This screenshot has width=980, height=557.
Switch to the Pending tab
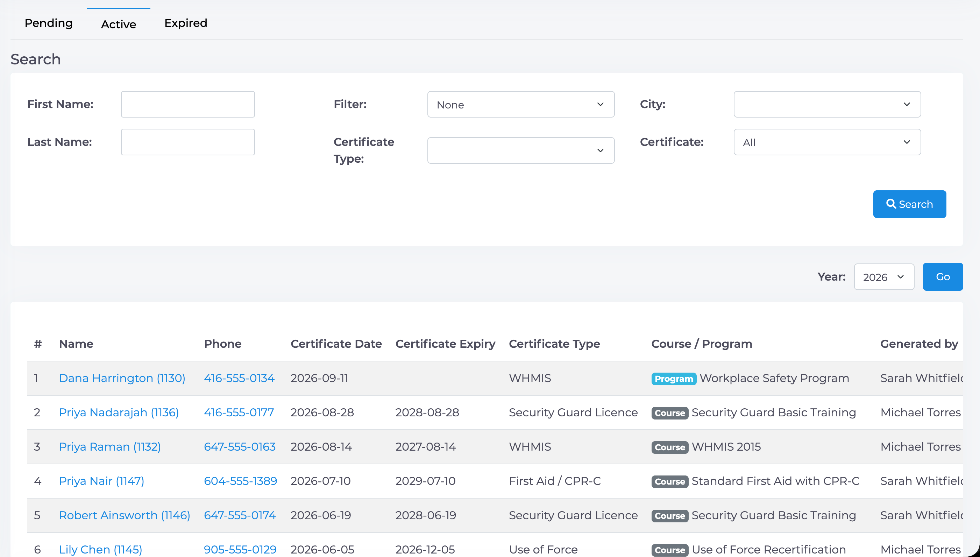pos(49,23)
